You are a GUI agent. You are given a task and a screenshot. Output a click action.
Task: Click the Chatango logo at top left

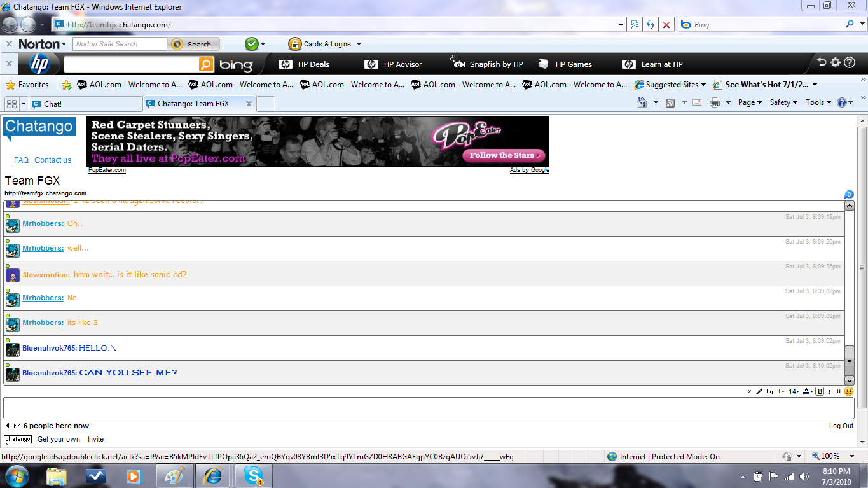pyautogui.click(x=39, y=129)
